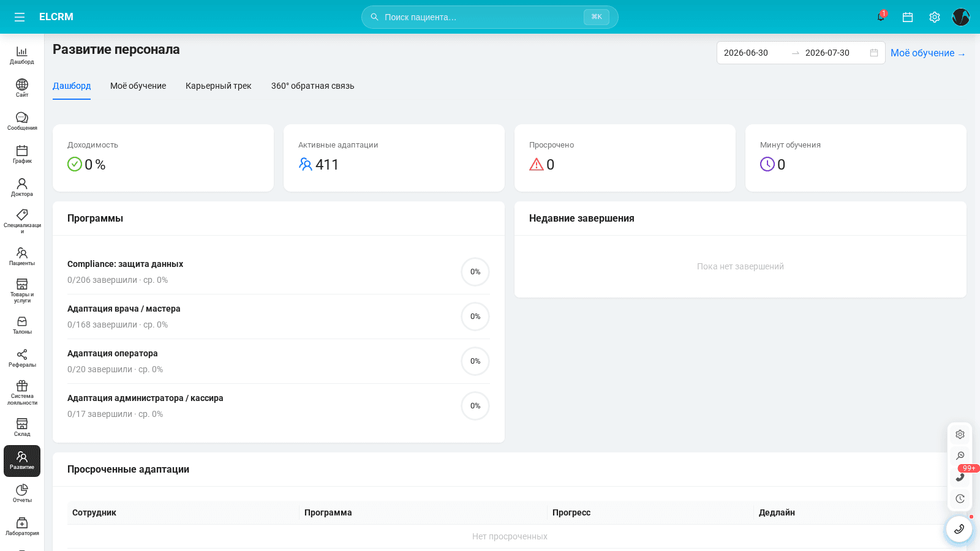The width and height of the screenshot is (980, 551).
Task: Open the history clock icon in floating panel
Action: pos(960,498)
